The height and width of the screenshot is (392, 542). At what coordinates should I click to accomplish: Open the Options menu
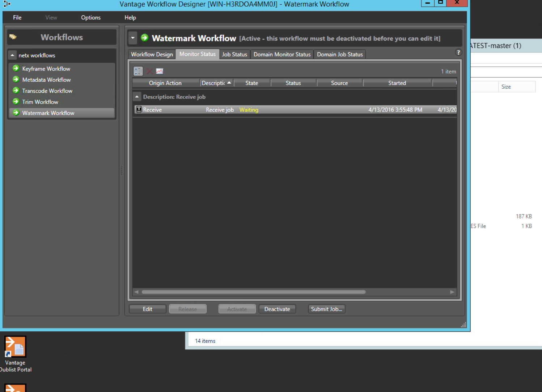[91, 17]
